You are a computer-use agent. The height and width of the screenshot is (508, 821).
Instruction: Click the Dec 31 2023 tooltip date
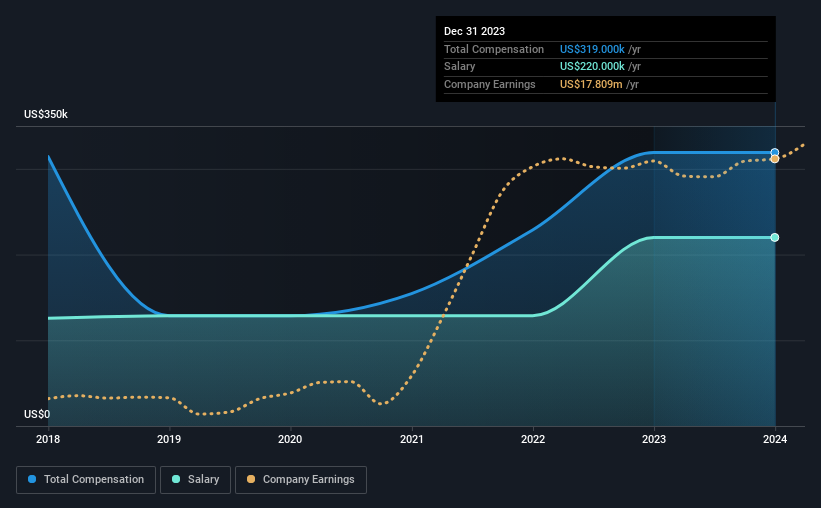click(x=474, y=31)
